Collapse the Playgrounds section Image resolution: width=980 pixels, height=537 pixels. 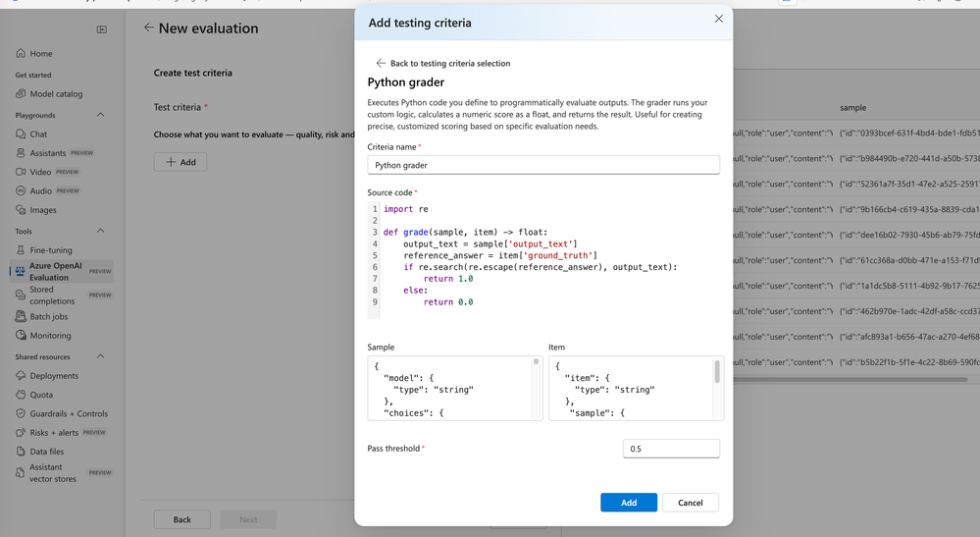click(101, 115)
